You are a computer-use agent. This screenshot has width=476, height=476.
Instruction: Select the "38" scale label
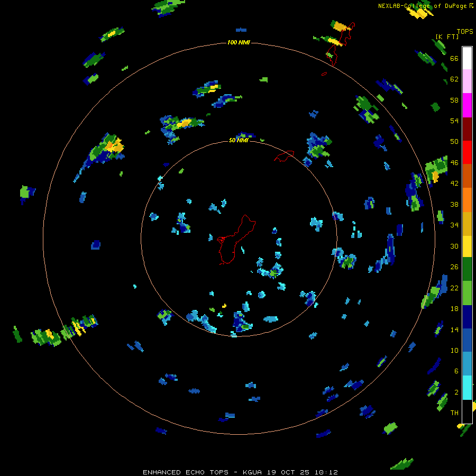pos(454,204)
